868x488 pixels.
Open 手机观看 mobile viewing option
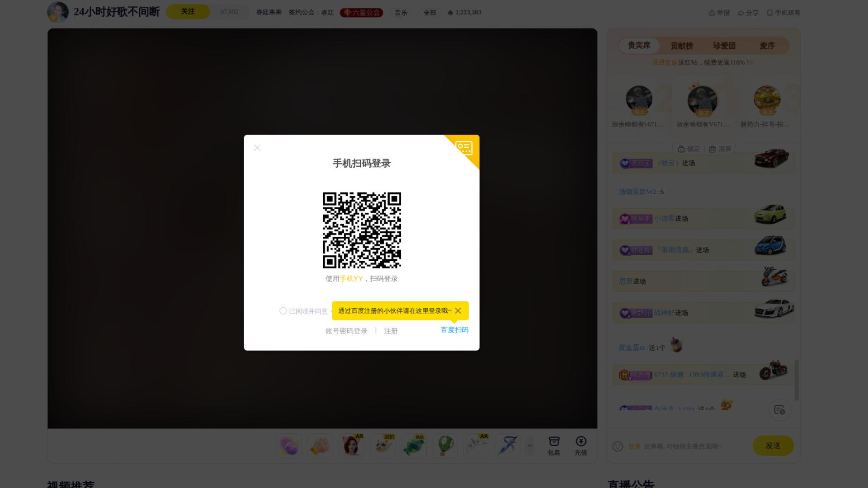(x=783, y=13)
